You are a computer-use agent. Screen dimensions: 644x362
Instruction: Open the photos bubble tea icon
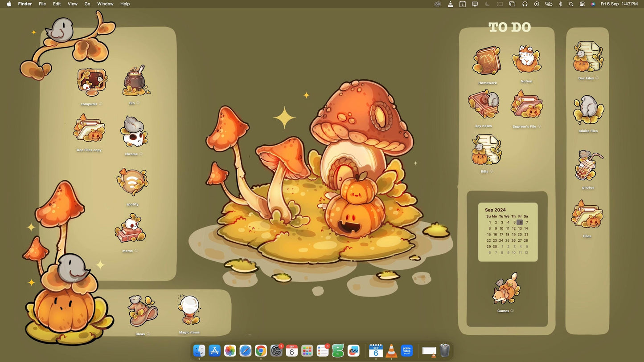(588, 166)
